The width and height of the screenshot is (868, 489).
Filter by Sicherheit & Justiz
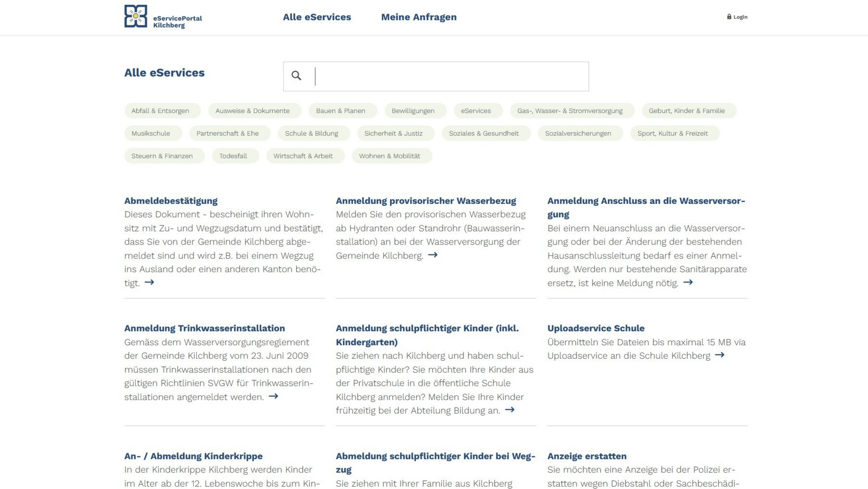396,133
